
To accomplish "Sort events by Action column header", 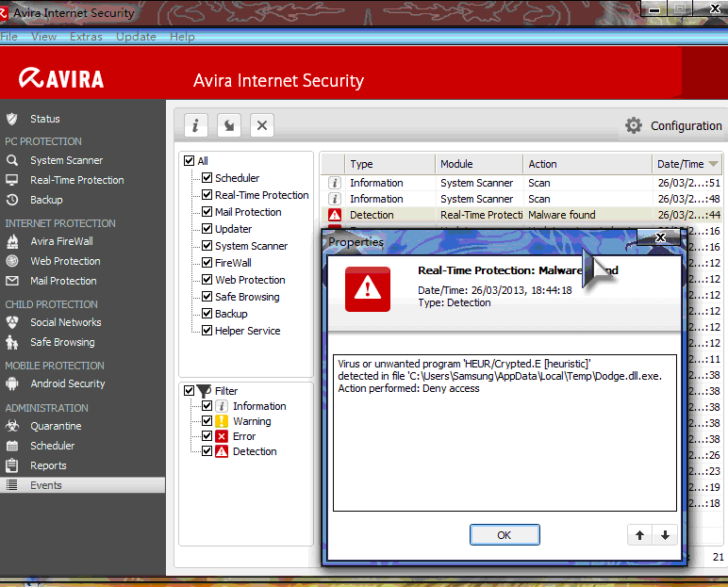I will [x=587, y=164].
